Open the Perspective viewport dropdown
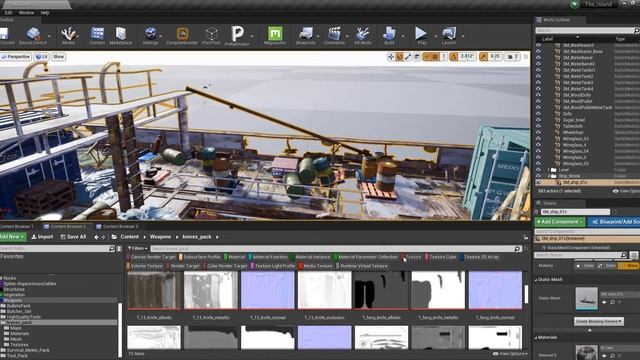Screen dimensions: 640x360 pyautogui.click(x=16, y=57)
